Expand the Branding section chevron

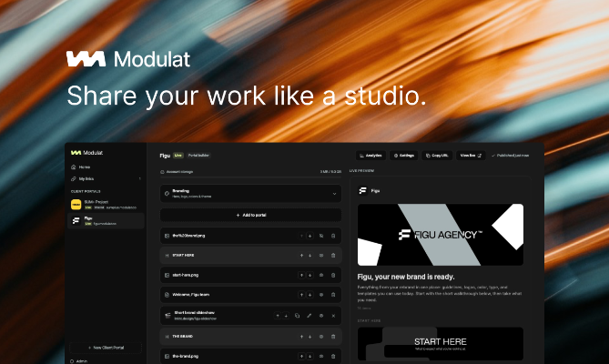click(334, 194)
